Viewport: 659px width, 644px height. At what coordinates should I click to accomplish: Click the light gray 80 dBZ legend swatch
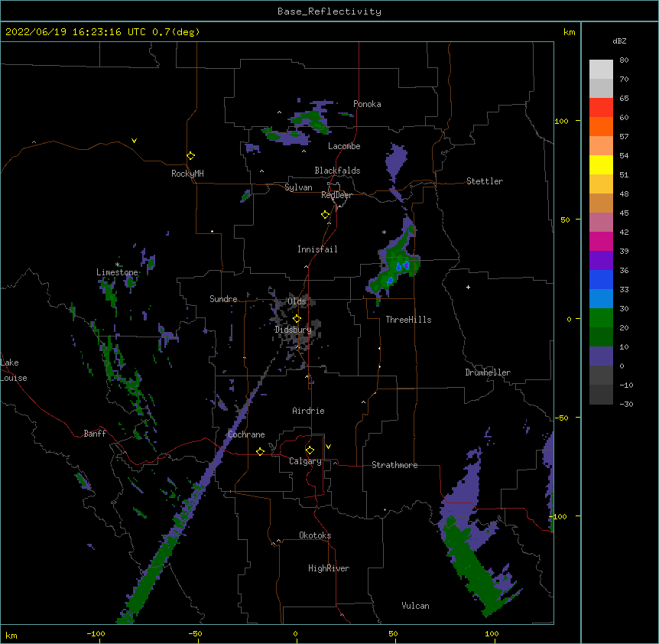tap(601, 70)
